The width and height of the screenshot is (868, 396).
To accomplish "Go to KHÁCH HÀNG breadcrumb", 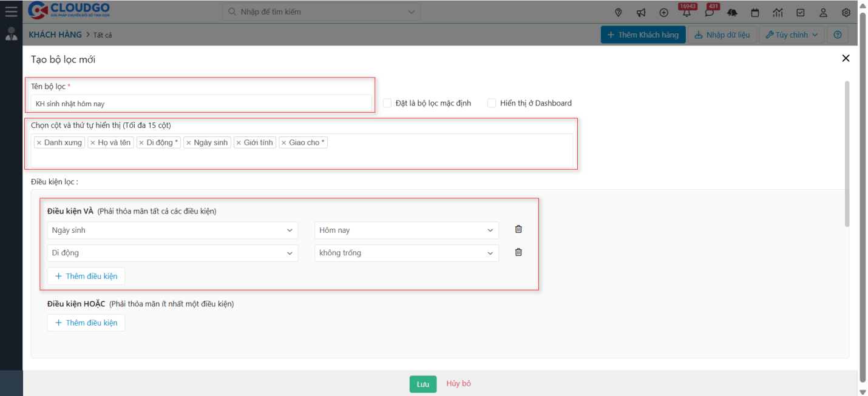I will pyautogui.click(x=55, y=35).
